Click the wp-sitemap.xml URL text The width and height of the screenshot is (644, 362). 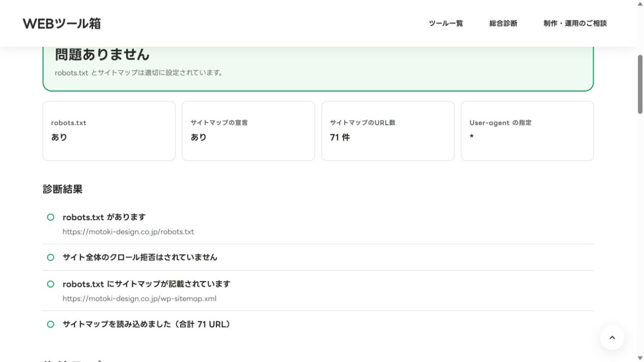139,299
